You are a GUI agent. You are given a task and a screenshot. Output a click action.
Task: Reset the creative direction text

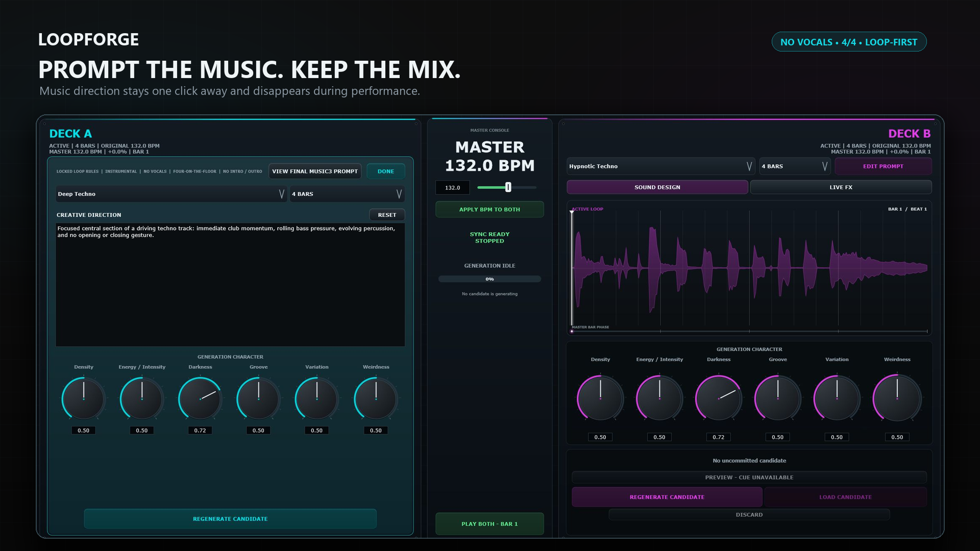(387, 215)
